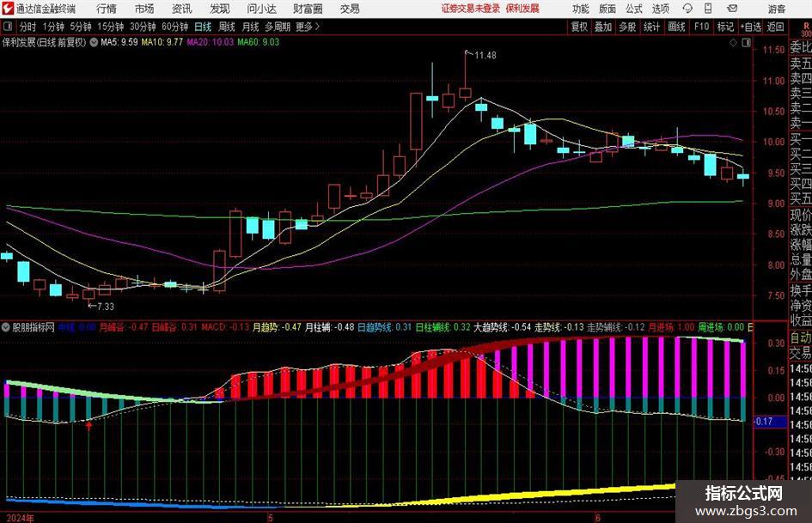
Task: Open the MA indicator dropdown arrow beside 保利发展
Action: pyautogui.click(x=94, y=42)
